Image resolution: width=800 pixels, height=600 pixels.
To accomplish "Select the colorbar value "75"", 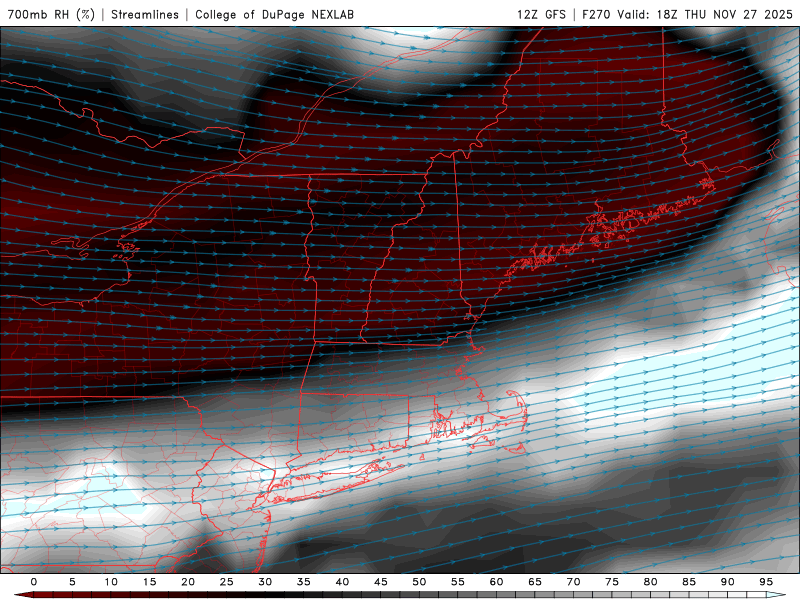I will (612, 582).
